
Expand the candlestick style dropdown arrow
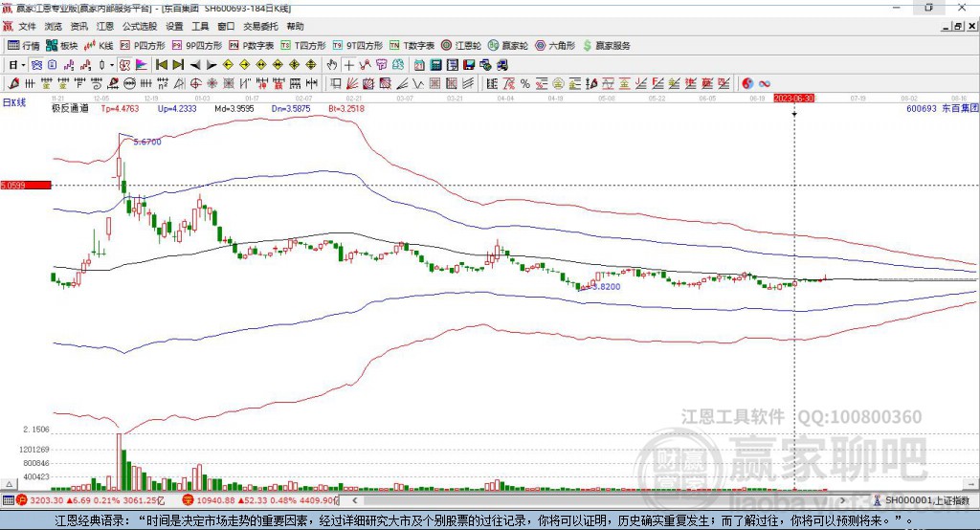[x=112, y=65]
